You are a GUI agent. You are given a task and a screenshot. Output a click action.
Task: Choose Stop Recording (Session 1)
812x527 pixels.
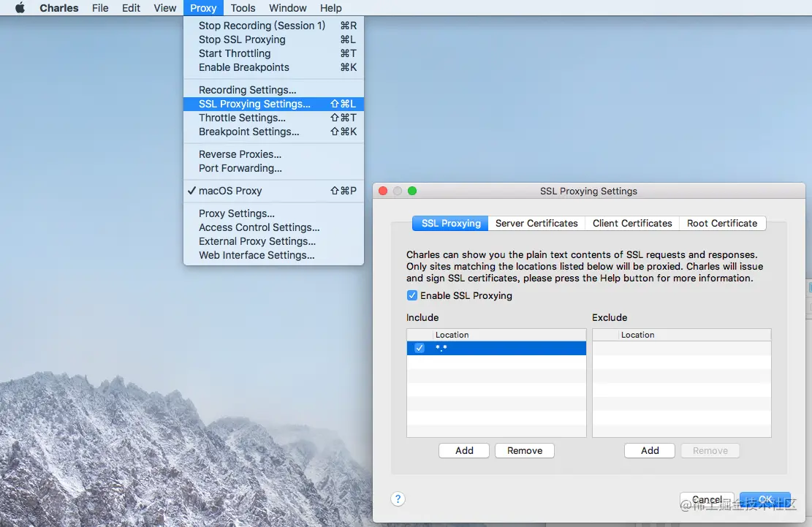[x=273, y=26]
